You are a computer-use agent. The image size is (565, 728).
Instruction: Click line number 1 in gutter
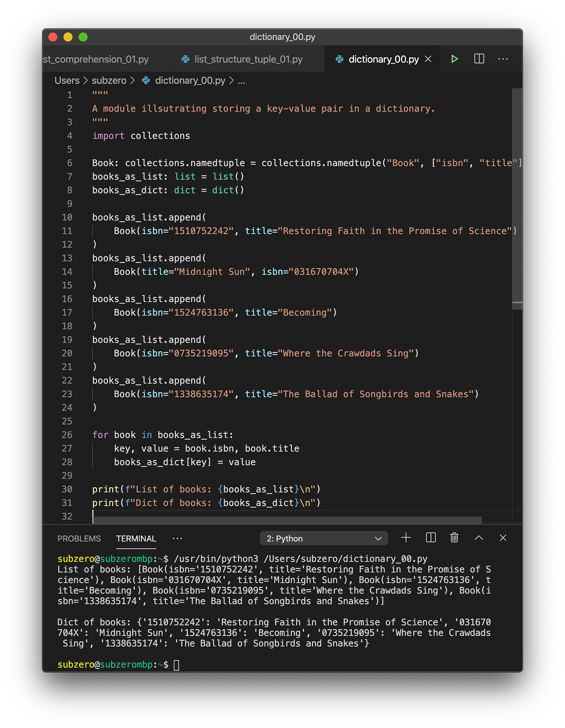[x=70, y=95]
